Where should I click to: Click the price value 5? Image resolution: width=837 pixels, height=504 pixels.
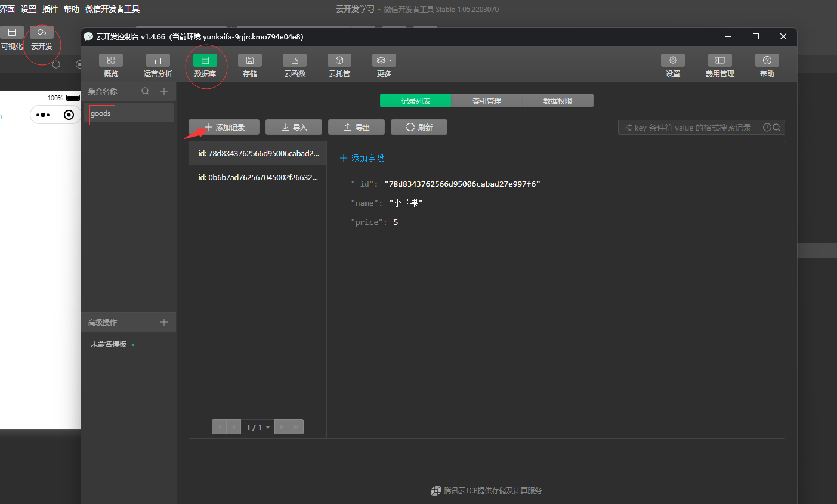pos(396,222)
